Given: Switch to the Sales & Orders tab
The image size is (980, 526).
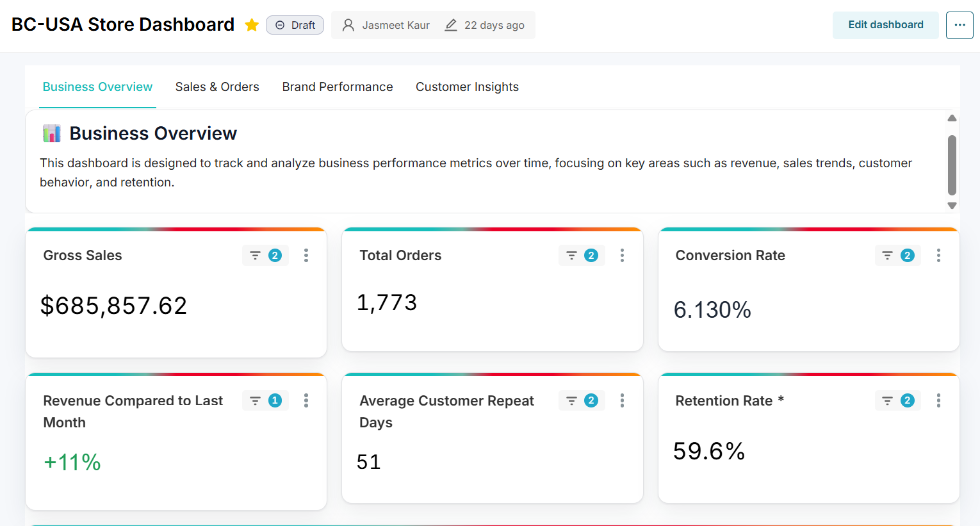Looking at the screenshot, I should tap(217, 87).
